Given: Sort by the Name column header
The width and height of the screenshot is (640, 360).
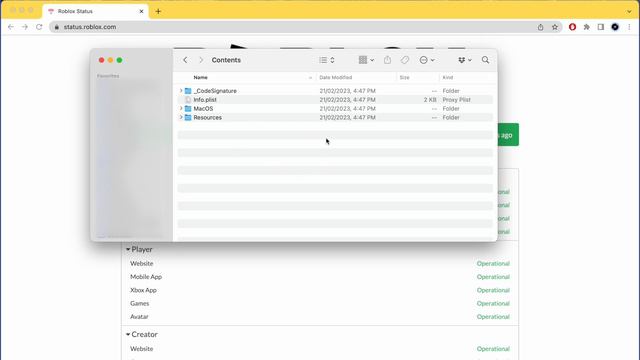Looking at the screenshot, I should [x=200, y=77].
